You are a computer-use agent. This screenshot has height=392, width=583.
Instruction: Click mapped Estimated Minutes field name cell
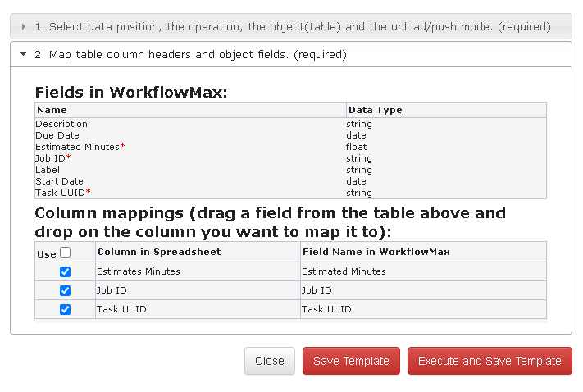click(x=423, y=271)
